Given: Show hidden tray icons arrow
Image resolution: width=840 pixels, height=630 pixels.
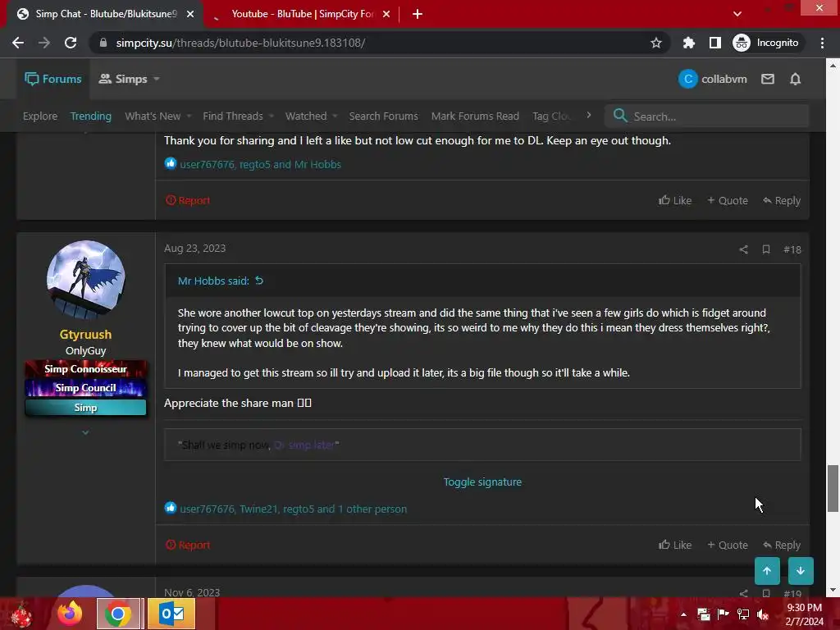Looking at the screenshot, I should tap(683, 614).
